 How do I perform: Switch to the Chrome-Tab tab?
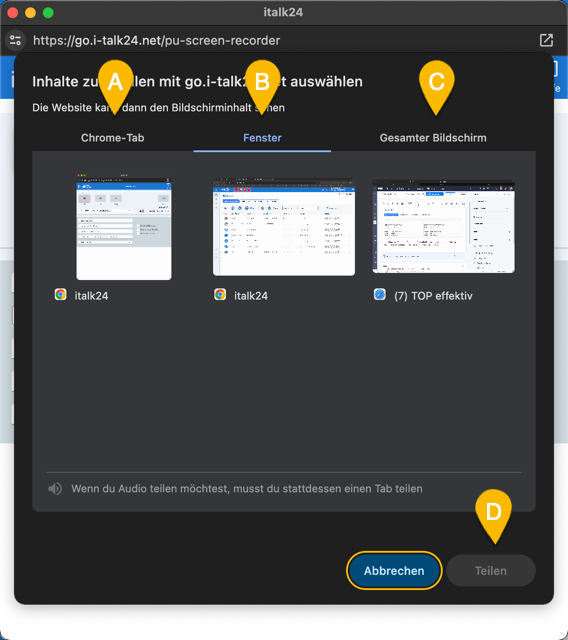(x=112, y=138)
